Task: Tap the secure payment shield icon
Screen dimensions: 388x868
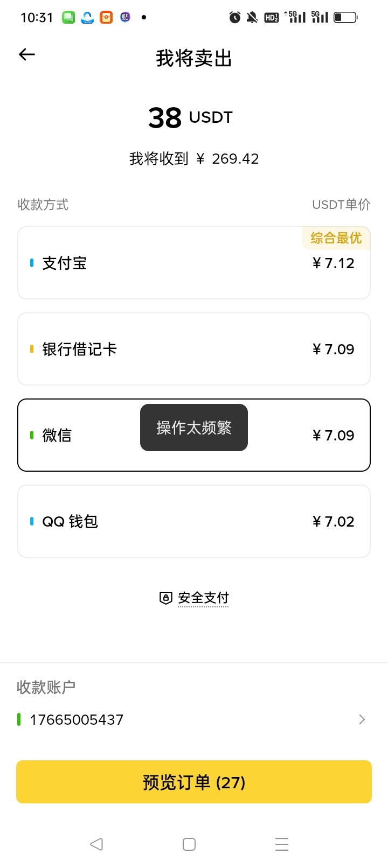Action: pos(165,598)
